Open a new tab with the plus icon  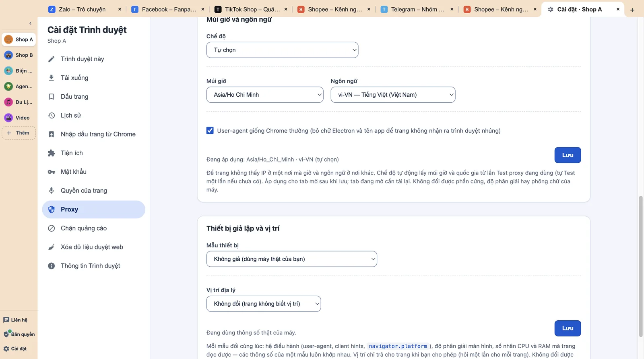pos(632,10)
